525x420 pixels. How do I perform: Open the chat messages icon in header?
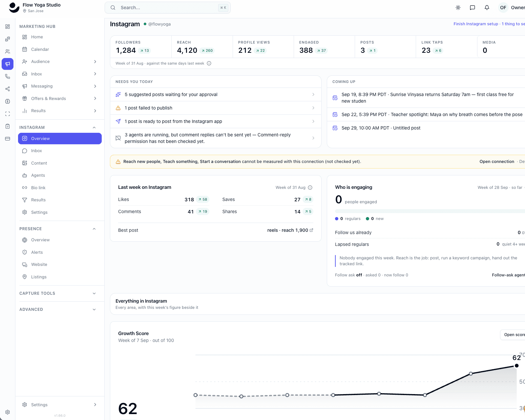click(472, 8)
